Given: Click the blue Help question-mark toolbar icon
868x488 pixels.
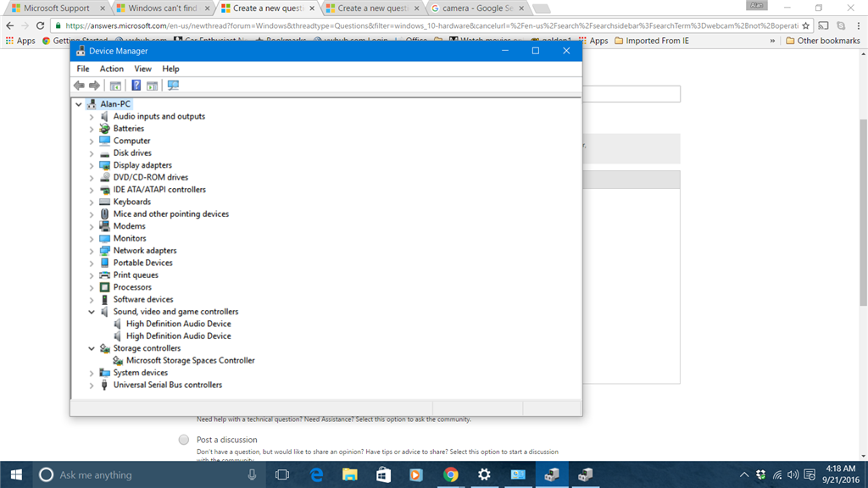Looking at the screenshot, I should pos(136,86).
